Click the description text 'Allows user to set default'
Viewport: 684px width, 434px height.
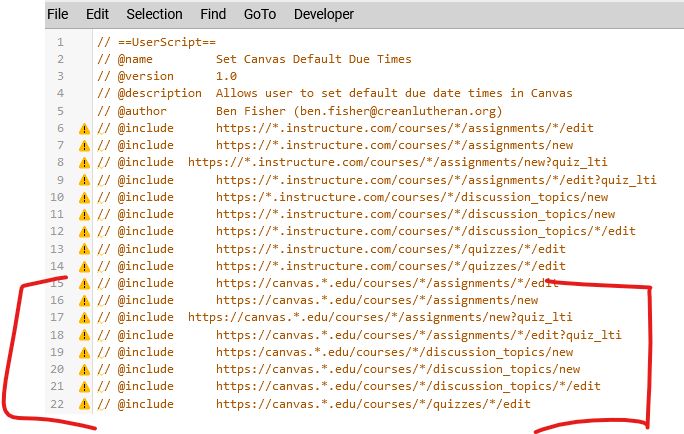[307, 93]
